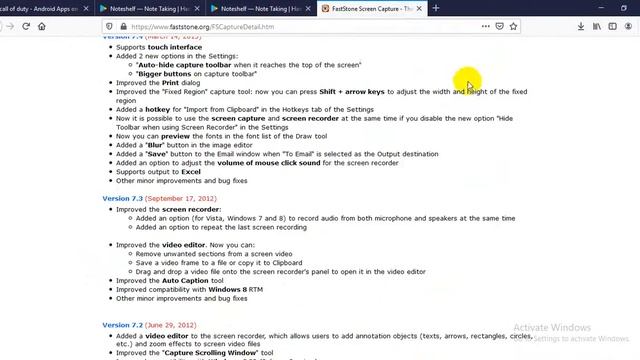Image resolution: width=640 pixels, height=360 pixels.
Task: Close the second Noteshelf tab
Action: pyautogui.click(x=308, y=8)
